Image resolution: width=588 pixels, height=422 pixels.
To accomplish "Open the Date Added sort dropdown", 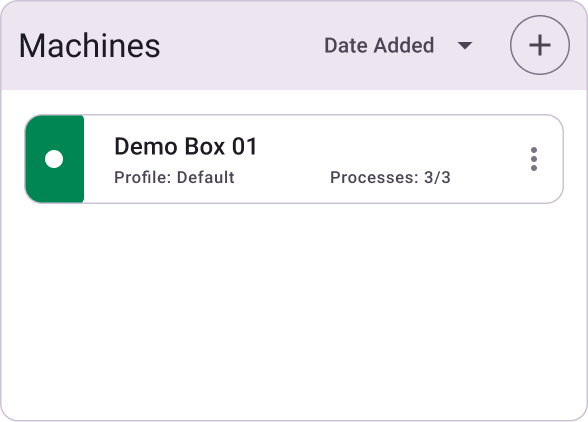I will coord(398,45).
